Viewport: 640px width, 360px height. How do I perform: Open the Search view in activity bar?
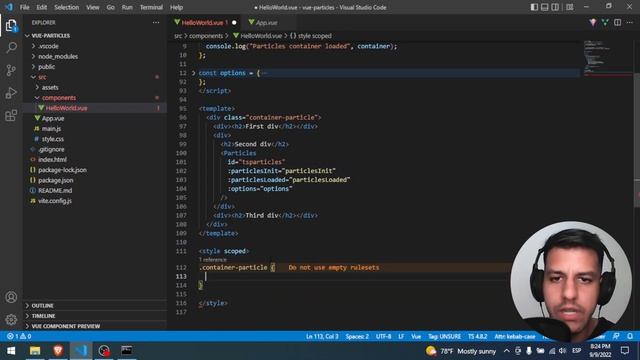point(11,47)
